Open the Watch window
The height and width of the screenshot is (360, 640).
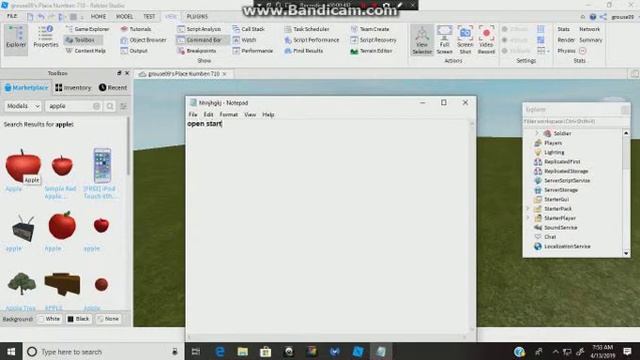[244, 40]
